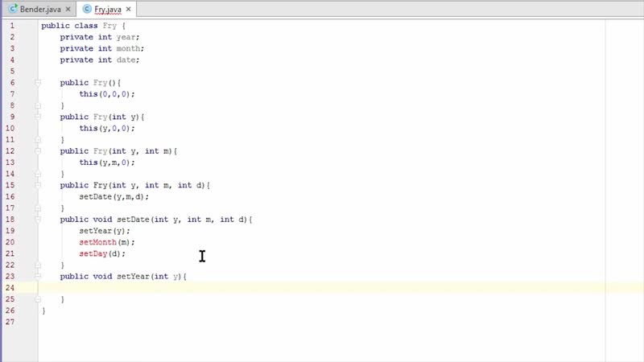Click class name Fry on line 1
The width and height of the screenshot is (644, 362).
tap(109, 26)
